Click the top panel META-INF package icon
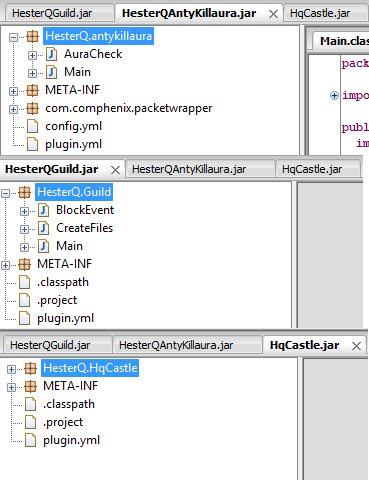369x480 pixels. coord(32,90)
